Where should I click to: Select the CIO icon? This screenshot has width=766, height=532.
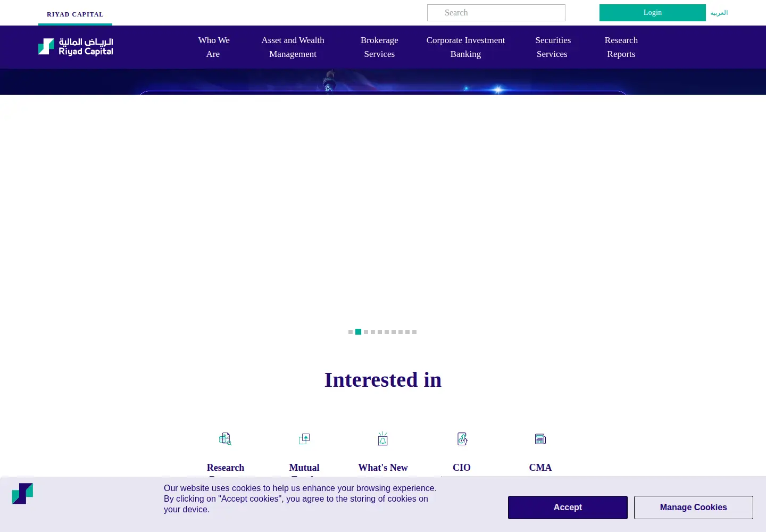[462, 439]
